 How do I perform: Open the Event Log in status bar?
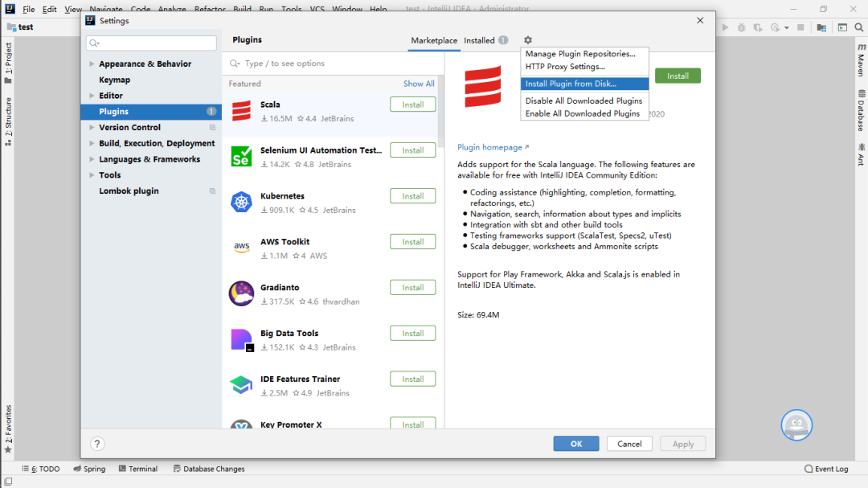[x=826, y=469]
